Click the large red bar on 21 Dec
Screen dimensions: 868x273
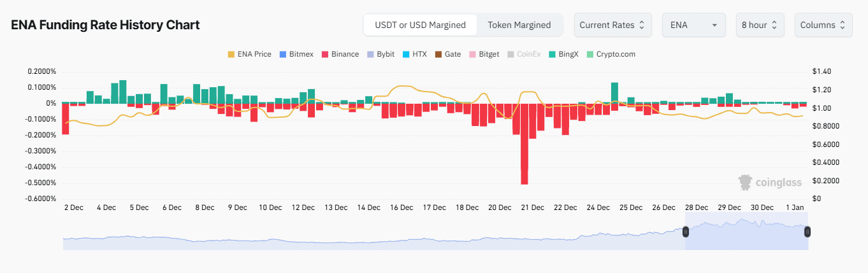coord(524,144)
